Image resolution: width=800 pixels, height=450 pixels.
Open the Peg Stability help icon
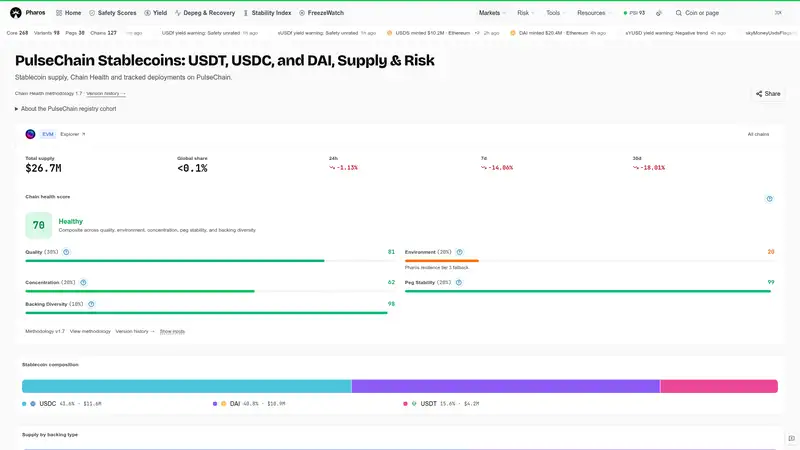coord(459,283)
